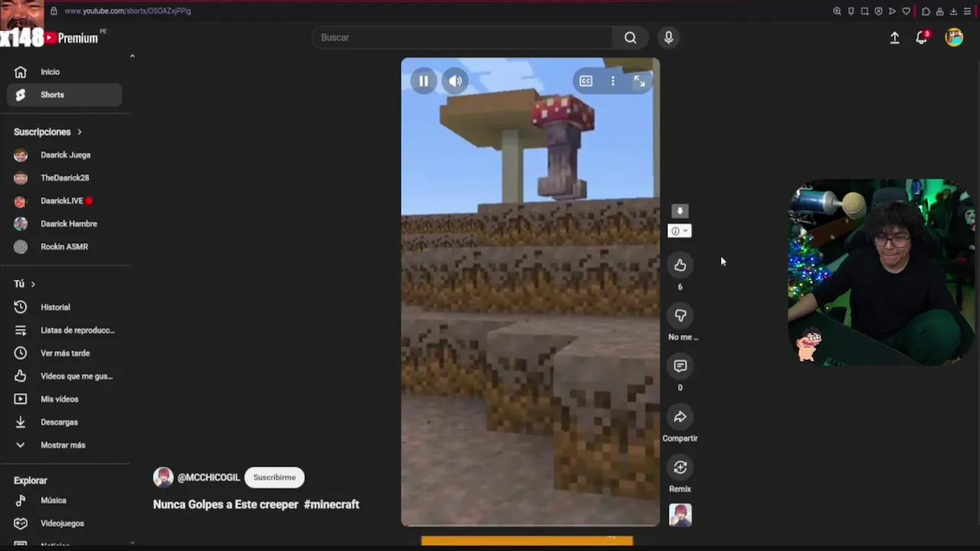Open browser easy setup menu

point(968,11)
